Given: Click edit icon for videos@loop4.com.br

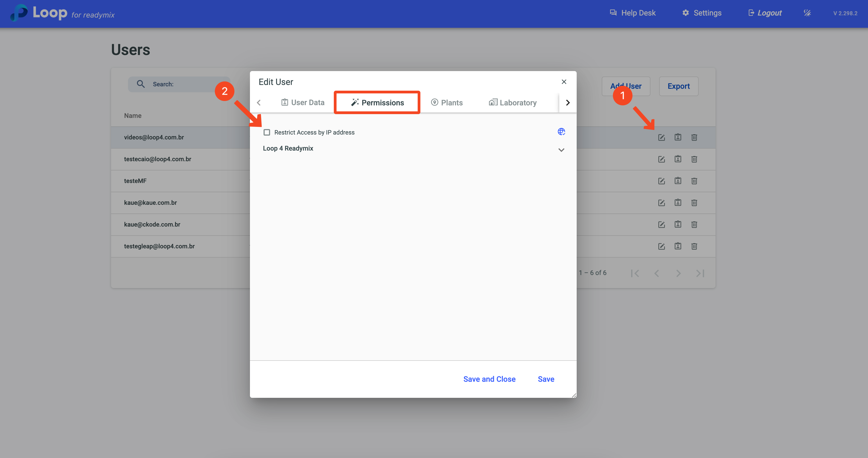Looking at the screenshot, I should [661, 138].
